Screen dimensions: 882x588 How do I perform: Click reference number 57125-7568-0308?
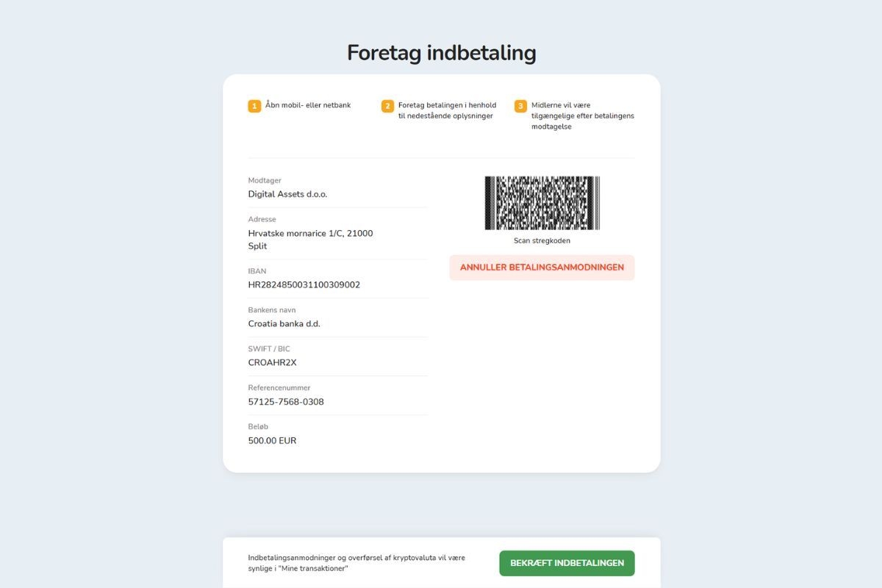coord(286,402)
